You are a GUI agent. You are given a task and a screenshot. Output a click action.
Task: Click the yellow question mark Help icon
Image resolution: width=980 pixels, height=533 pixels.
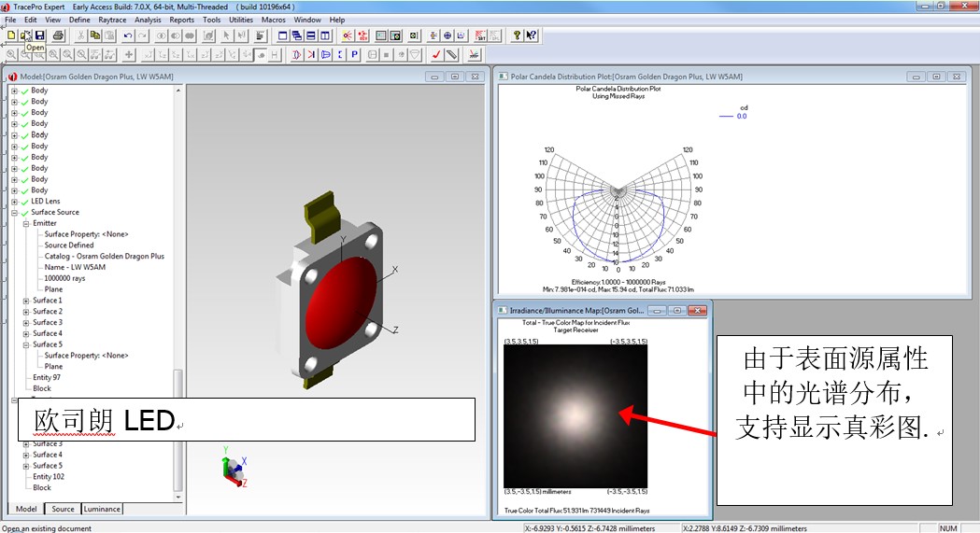point(517,35)
